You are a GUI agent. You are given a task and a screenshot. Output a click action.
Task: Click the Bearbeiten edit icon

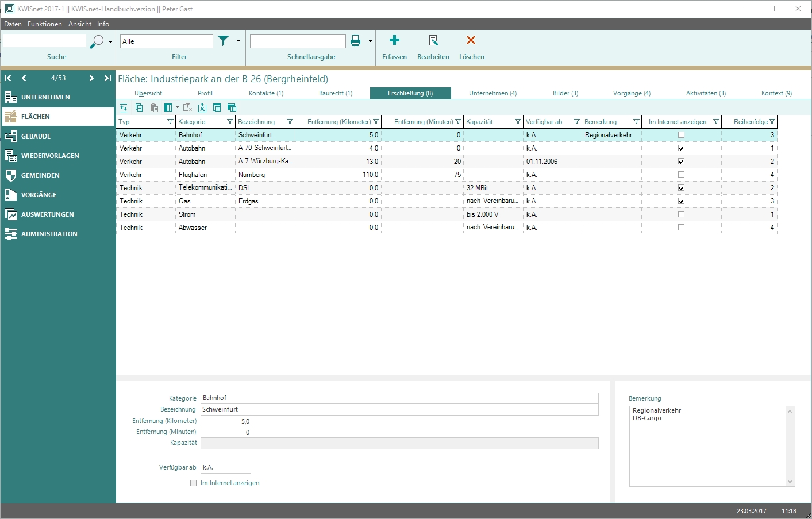[433, 40]
